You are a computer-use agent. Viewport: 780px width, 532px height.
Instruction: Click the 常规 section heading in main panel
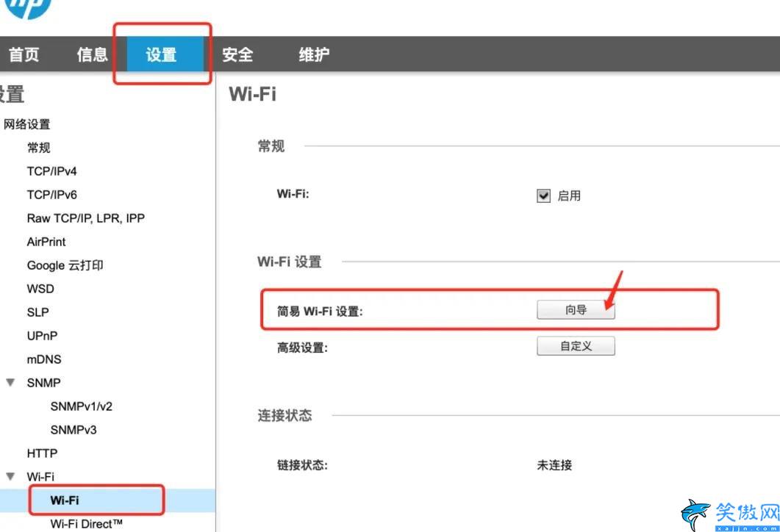[x=271, y=146]
